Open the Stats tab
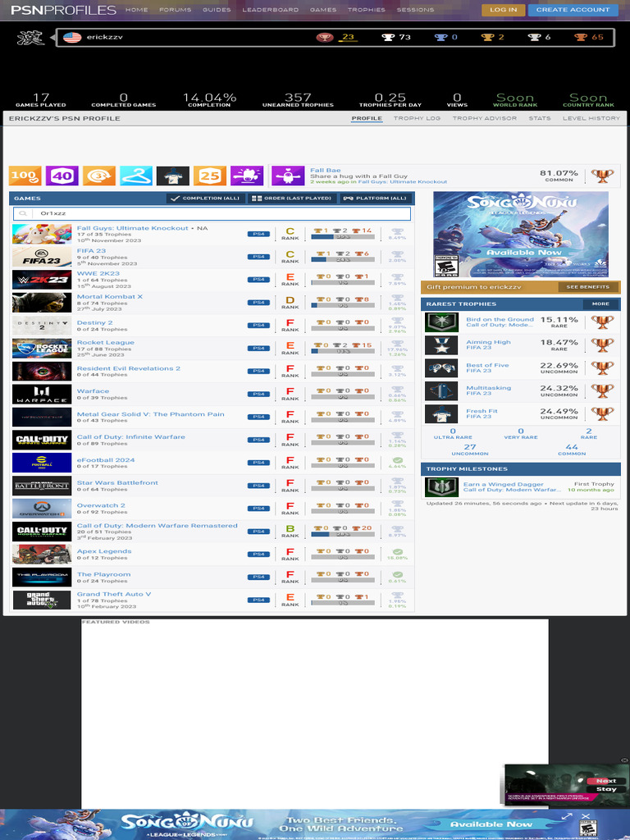 [x=540, y=118]
